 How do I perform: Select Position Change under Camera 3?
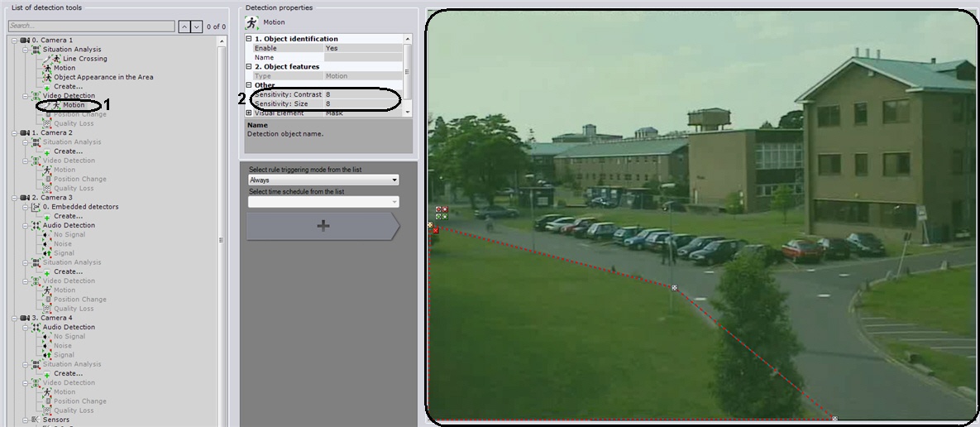tap(80, 300)
